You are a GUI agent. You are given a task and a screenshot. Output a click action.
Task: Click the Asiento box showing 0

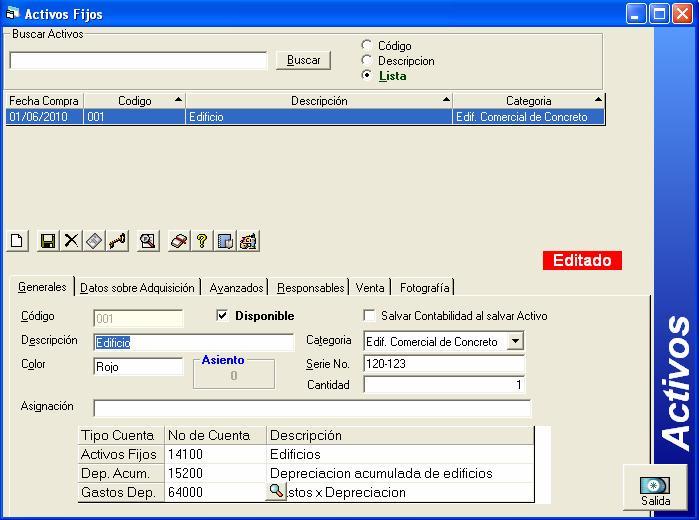(234, 376)
